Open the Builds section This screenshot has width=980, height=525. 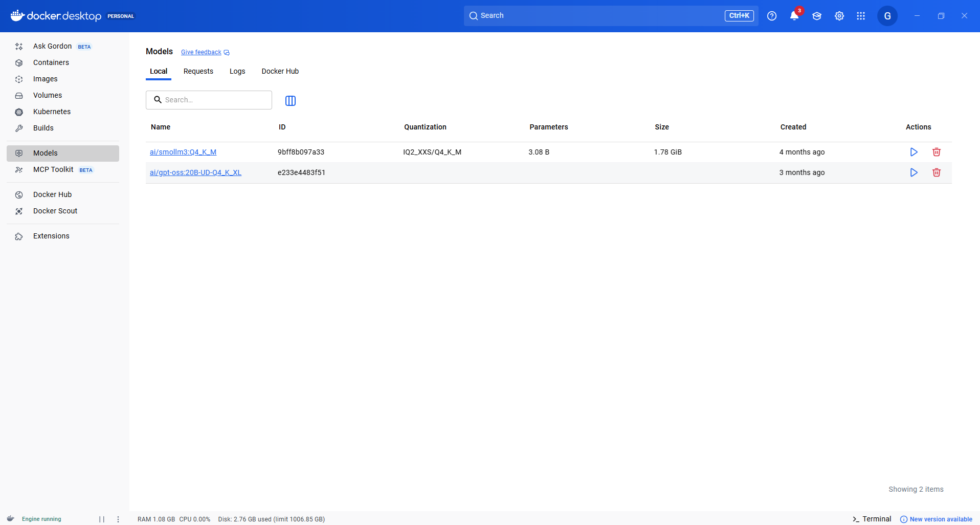coord(62,128)
